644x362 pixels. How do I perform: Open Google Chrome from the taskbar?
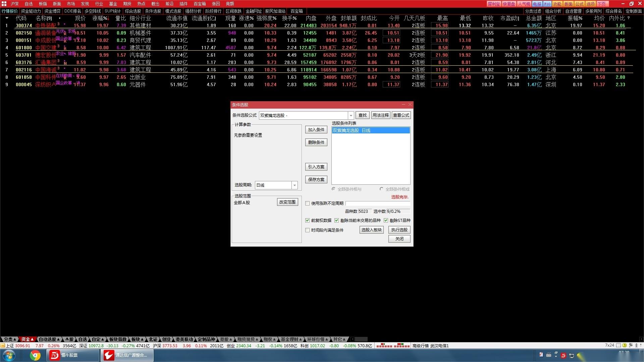[x=35, y=355]
